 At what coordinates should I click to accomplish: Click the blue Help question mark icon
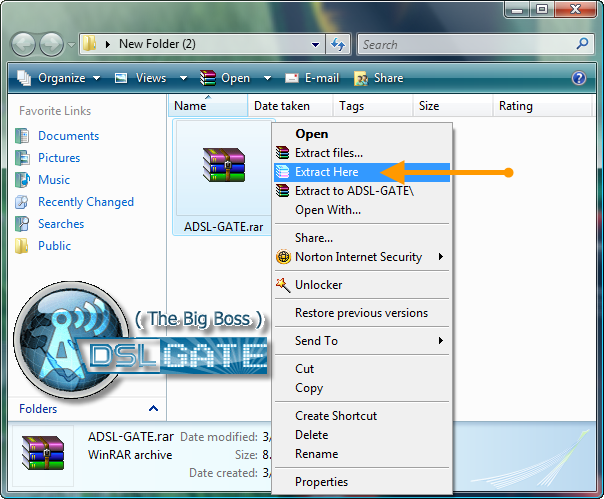[x=579, y=78]
